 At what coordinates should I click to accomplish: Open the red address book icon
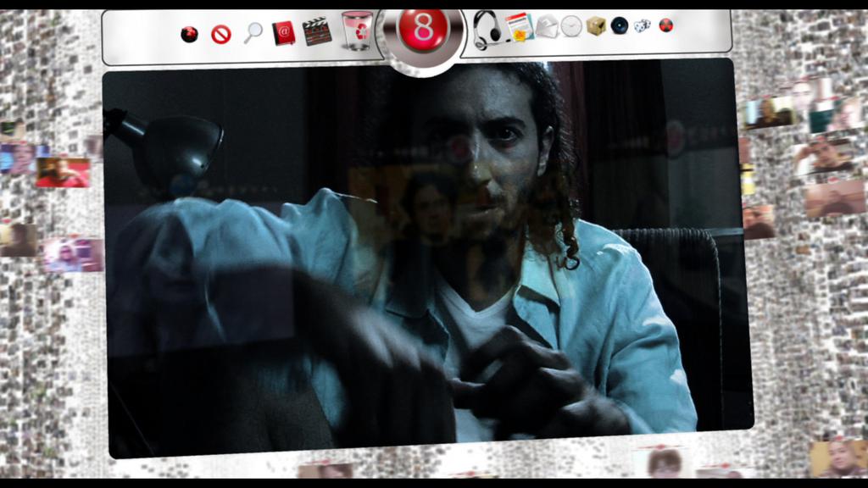point(283,33)
